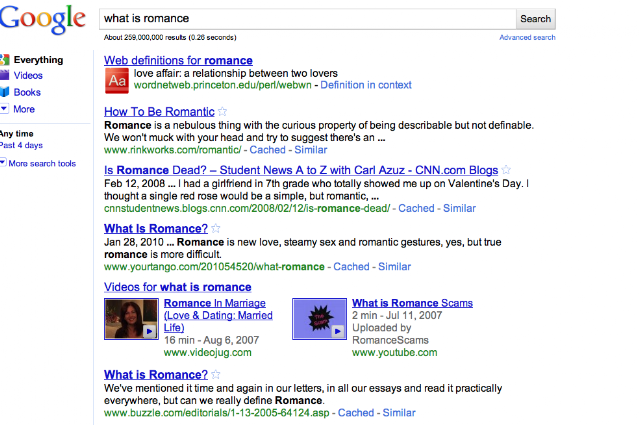
Task: Select the Everything search icon
Action: [x=5, y=60]
